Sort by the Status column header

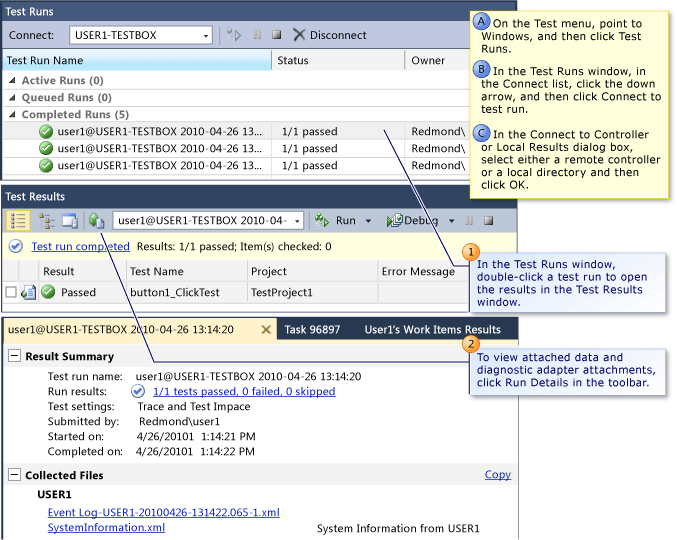pyautogui.click(x=338, y=60)
